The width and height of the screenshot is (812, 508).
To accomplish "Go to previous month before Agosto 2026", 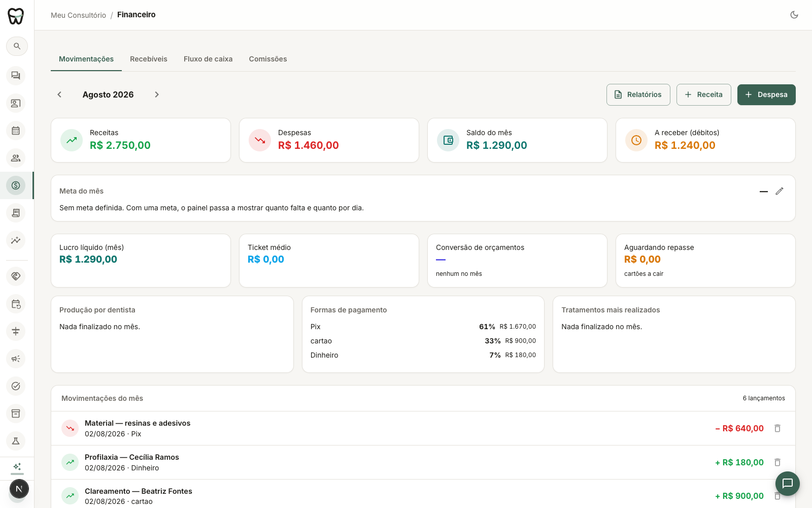I will [x=59, y=94].
